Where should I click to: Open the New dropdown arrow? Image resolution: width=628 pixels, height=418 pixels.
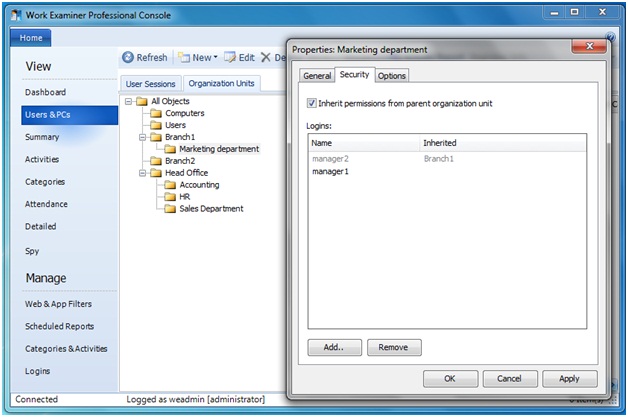(x=215, y=57)
